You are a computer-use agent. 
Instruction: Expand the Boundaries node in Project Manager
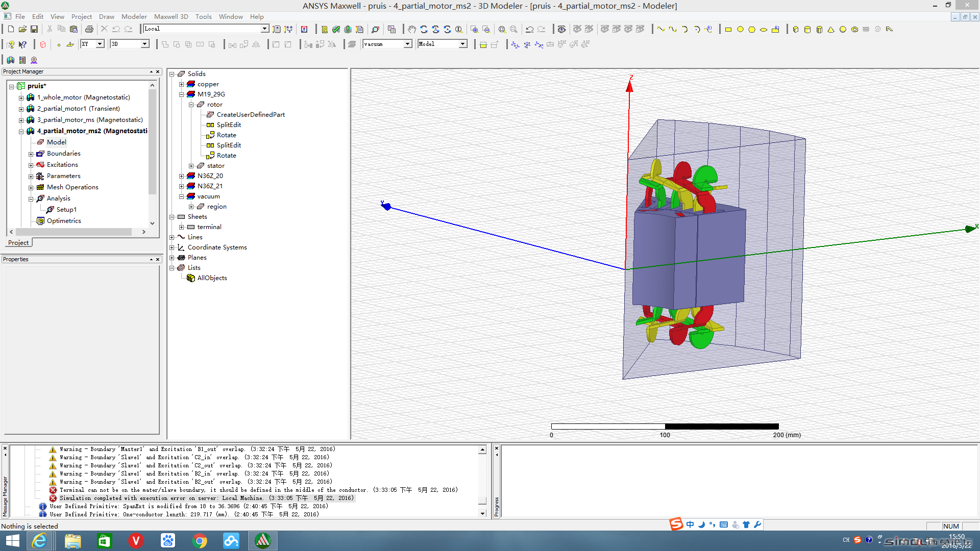(31, 154)
